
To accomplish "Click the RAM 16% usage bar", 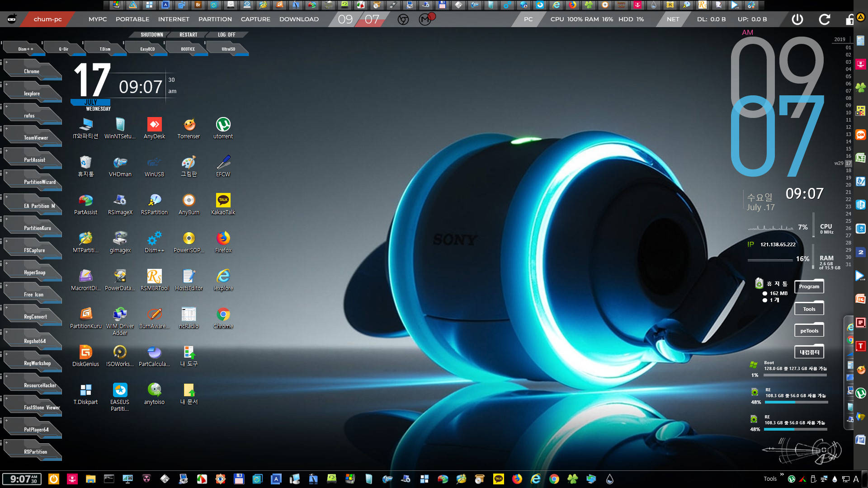I will pyautogui.click(x=770, y=260).
